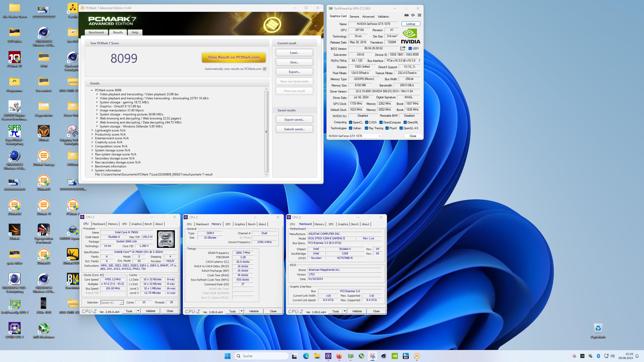Click View Result on PCMark.com button
This screenshot has width=644, height=362.
pos(234,57)
